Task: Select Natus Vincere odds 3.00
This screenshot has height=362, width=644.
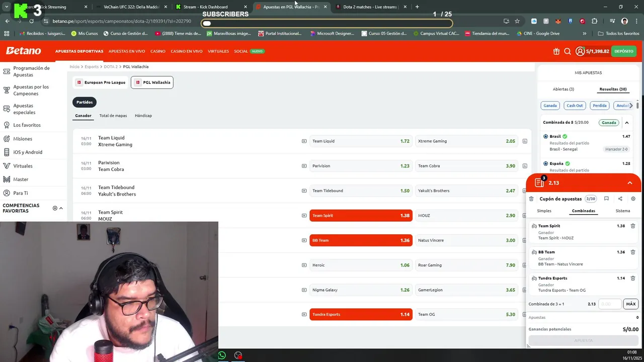Action: (466, 240)
